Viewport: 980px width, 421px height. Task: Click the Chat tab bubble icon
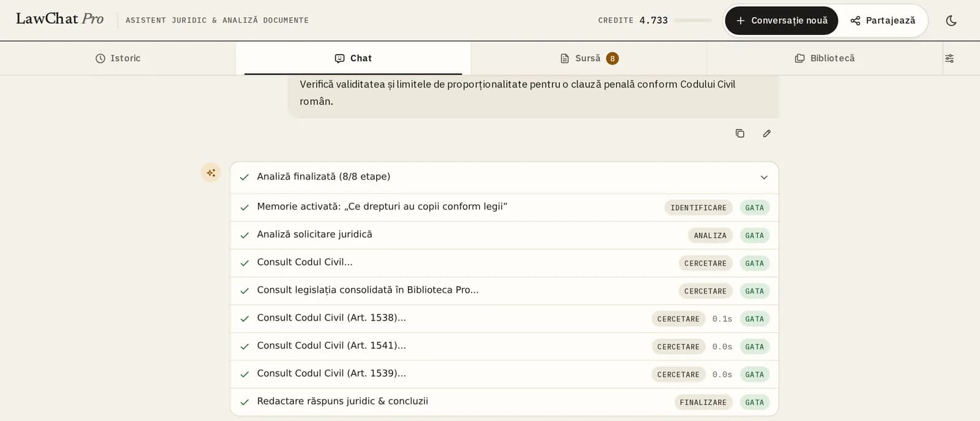pos(339,58)
